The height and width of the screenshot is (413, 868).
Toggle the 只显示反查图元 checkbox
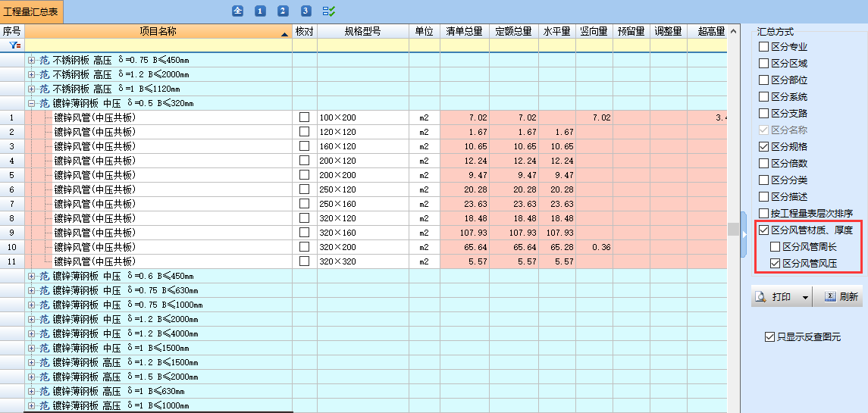click(770, 337)
